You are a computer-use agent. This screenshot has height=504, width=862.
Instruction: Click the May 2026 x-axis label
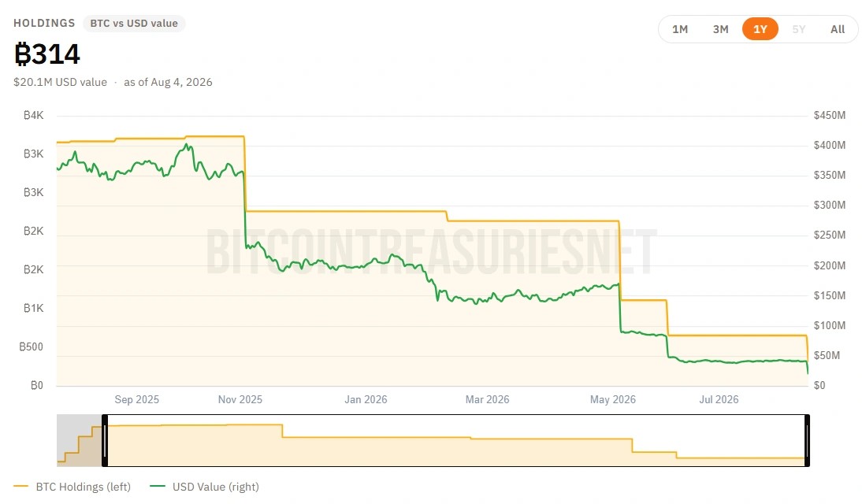click(x=612, y=399)
